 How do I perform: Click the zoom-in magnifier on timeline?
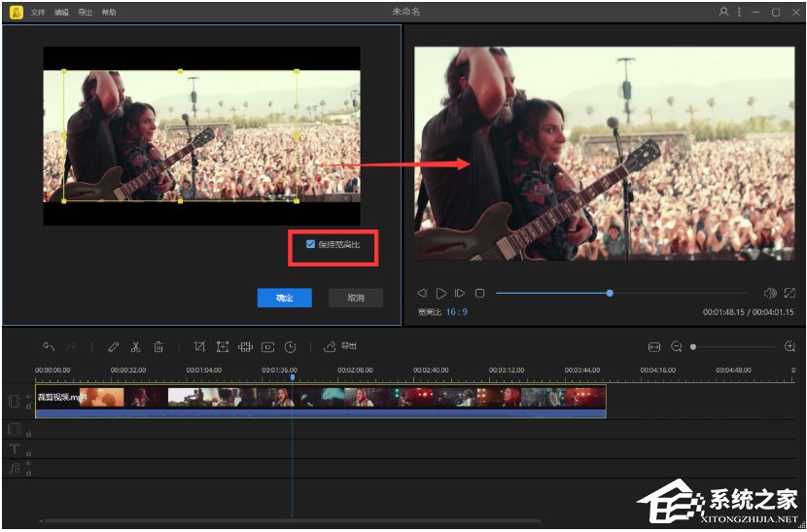789,346
